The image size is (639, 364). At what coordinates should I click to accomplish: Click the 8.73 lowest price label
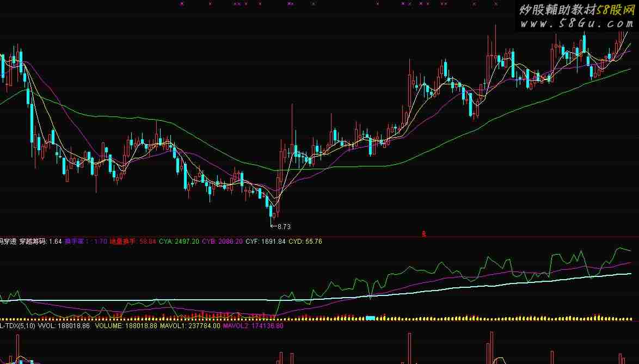[284, 226]
